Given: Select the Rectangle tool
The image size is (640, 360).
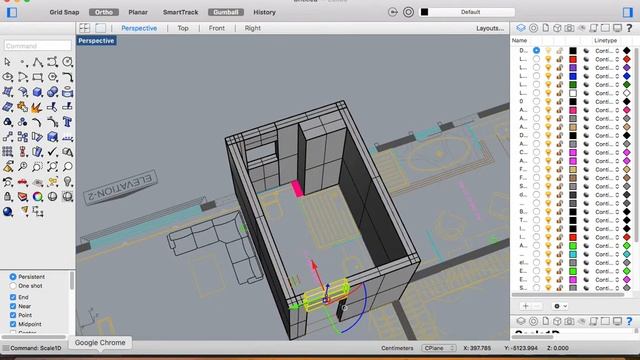Looking at the screenshot, I should 38,77.
